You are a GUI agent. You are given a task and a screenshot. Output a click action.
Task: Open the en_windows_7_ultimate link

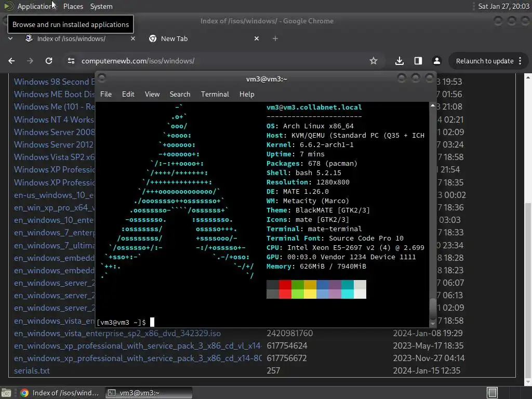pyautogui.click(x=54, y=246)
